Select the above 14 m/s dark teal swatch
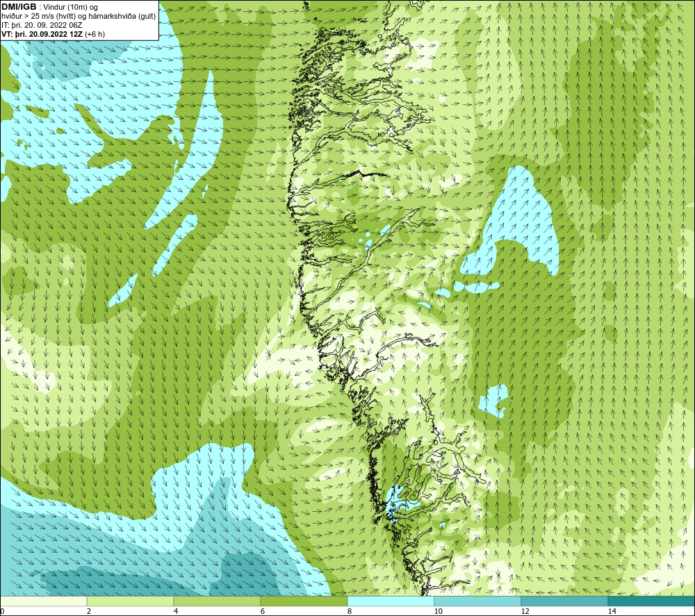 point(652,601)
